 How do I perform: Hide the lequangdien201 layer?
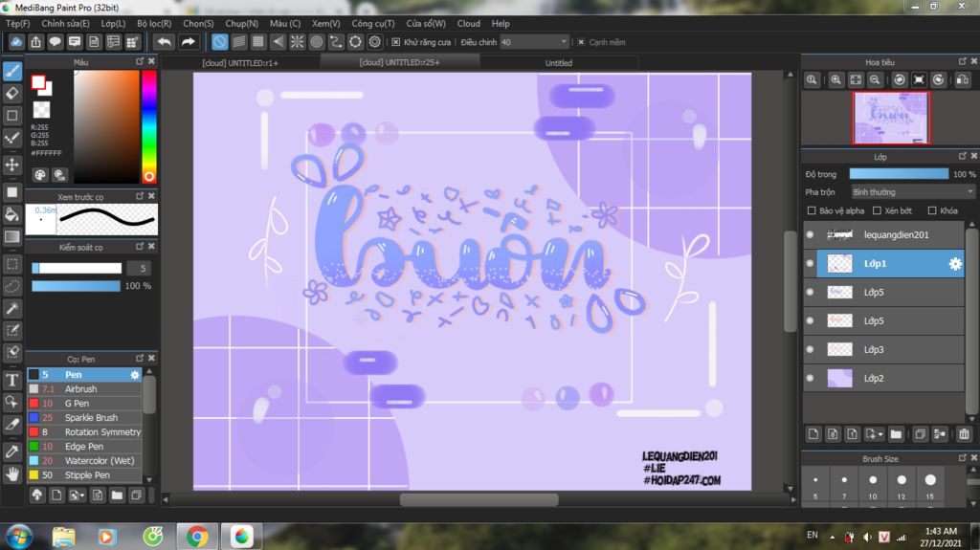810,235
